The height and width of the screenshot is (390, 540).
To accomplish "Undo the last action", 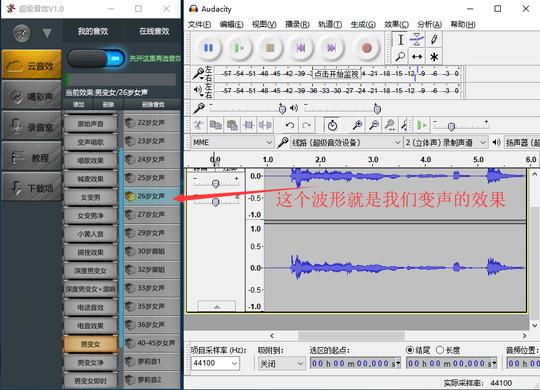I will click(x=290, y=125).
